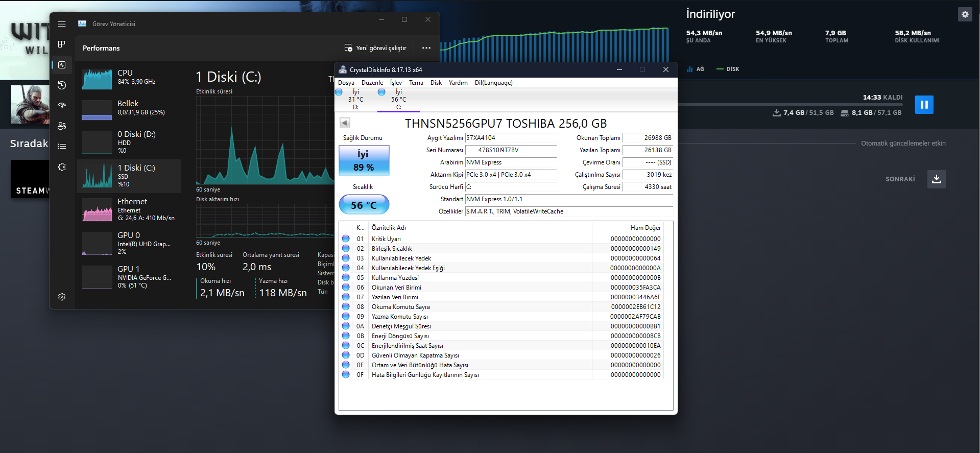Image resolution: width=980 pixels, height=453 pixels.
Task: Open Processes page icon in Task Manager sidebar
Action: [62, 44]
